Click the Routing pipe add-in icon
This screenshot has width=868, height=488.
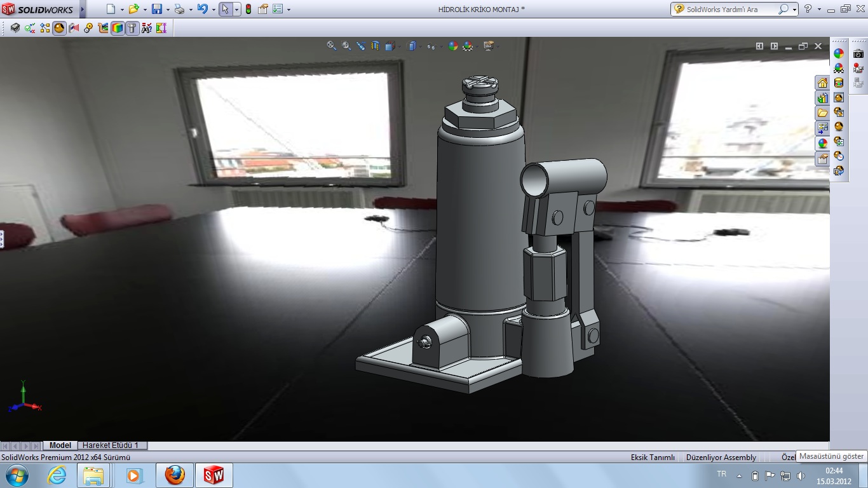tap(103, 28)
